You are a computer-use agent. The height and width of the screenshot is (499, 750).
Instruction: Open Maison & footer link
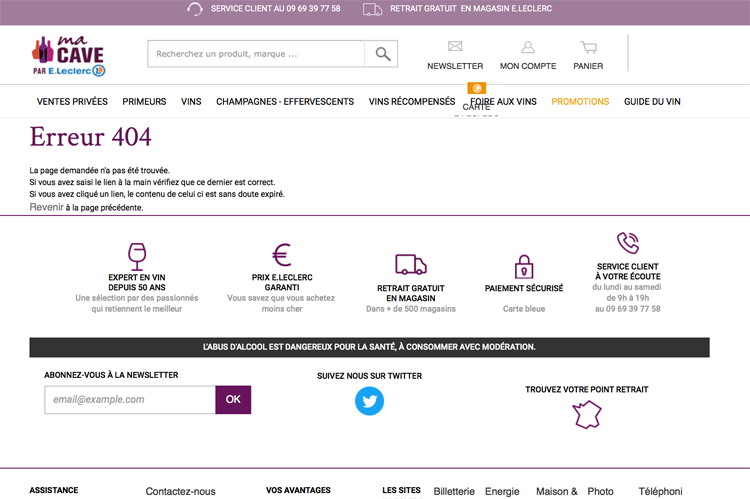click(x=557, y=491)
